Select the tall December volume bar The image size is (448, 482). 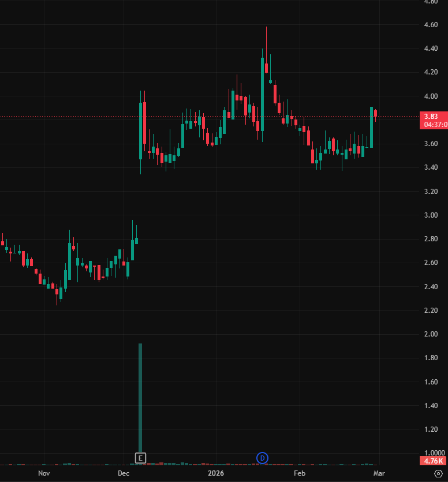(140, 398)
